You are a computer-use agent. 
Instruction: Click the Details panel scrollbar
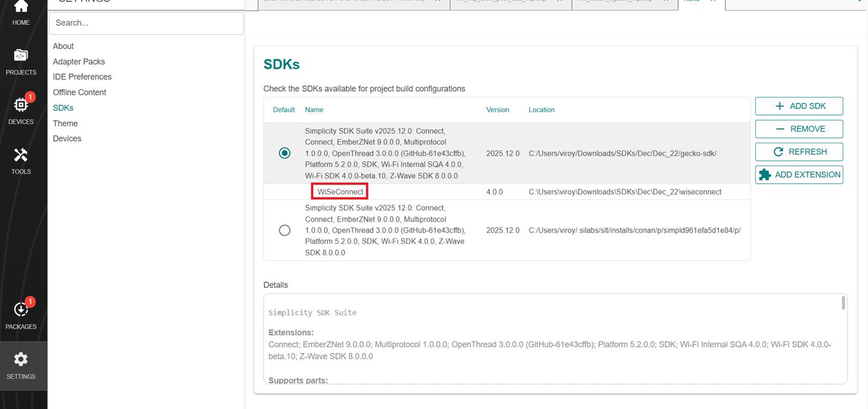point(843,303)
